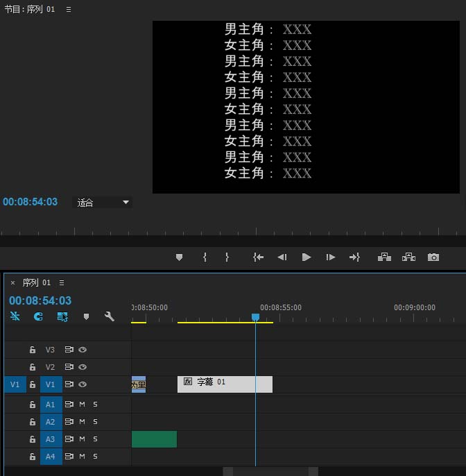Toggle A1 track targeting
The image size is (466, 476).
click(x=51, y=405)
